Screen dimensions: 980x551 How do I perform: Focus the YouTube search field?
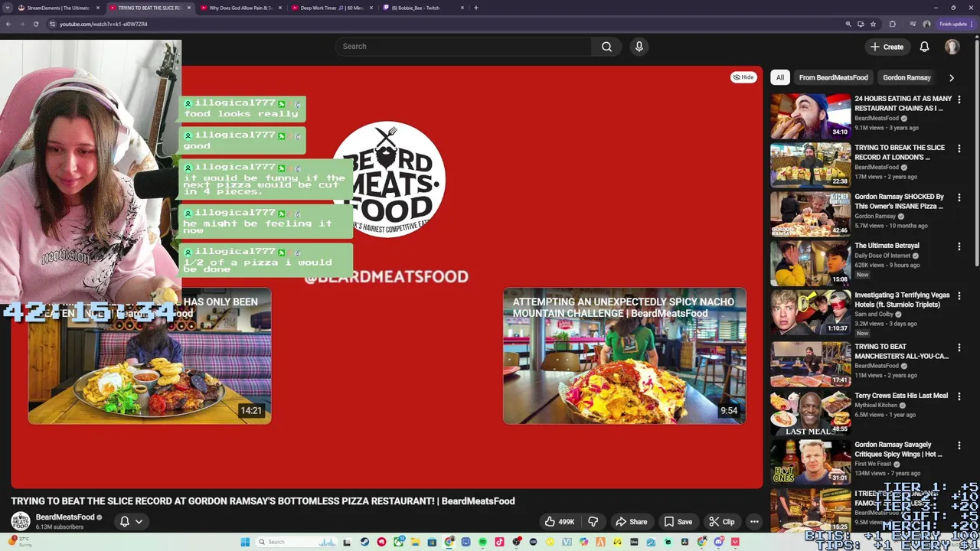click(x=462, y=47)
